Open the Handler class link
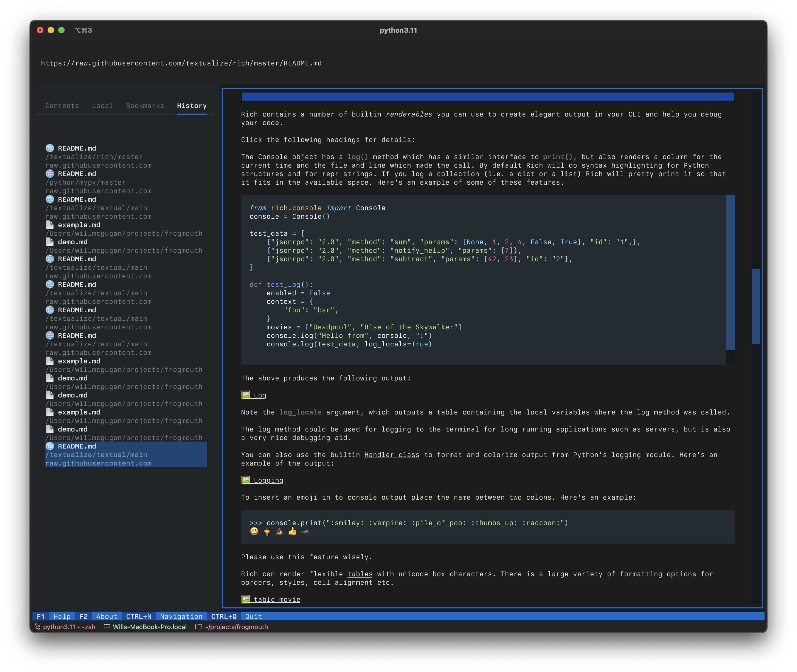This screenshot has width=797, height=672. pos(391,454)
